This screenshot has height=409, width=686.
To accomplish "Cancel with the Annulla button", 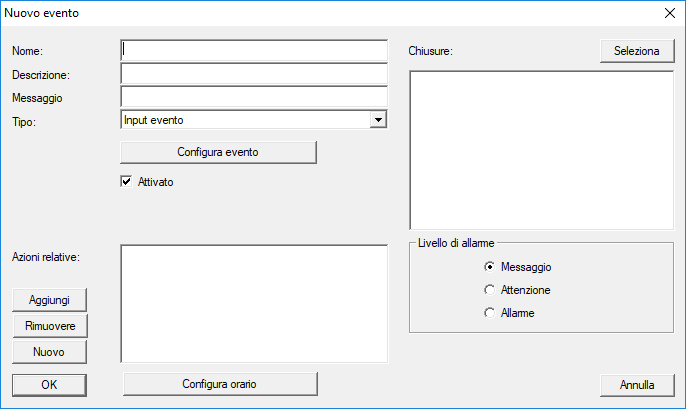I will (x=637, y=384).
